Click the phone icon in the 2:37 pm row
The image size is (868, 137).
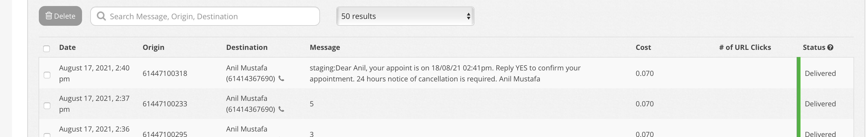point(281,109)
